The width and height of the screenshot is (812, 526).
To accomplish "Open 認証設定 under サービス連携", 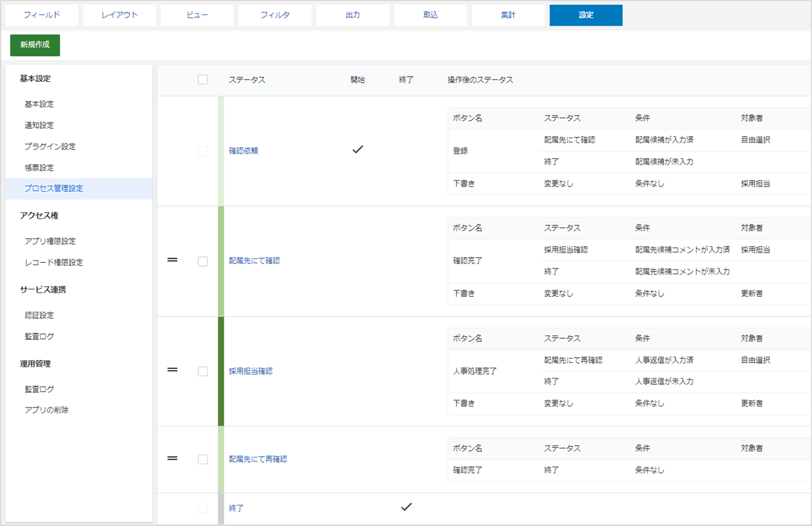I will tap(39, 315).
